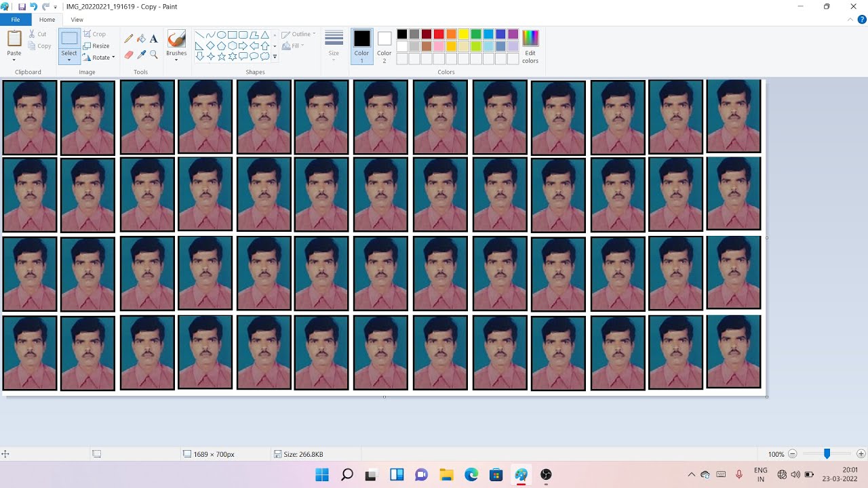This screenshot has height=488, width=868.
Task: Switch to the View tab
Action: pos(77,20)
